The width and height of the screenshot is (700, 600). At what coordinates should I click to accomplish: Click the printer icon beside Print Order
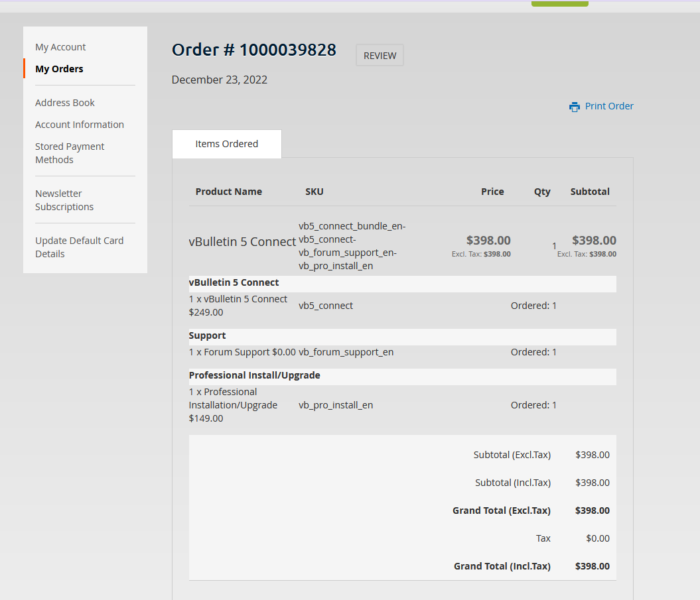coord(575,107)
